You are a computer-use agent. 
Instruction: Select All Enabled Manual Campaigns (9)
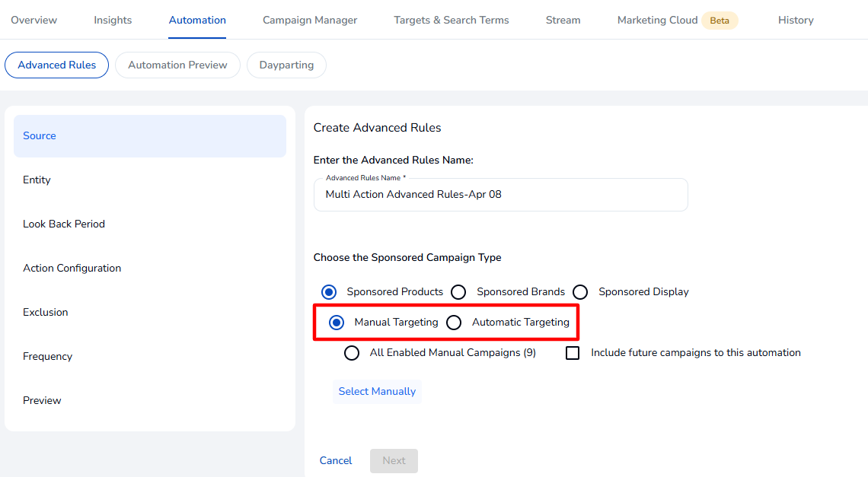(x=352, y=353)
